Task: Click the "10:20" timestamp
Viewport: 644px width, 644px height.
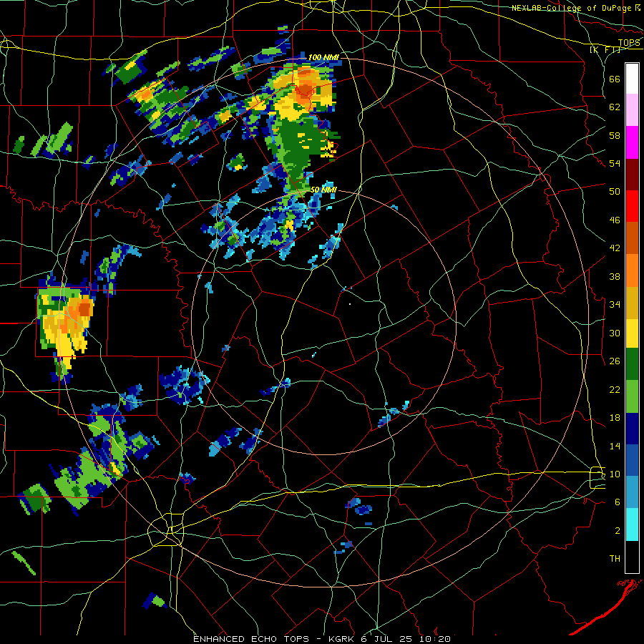Action: click(x=435, y=639)
